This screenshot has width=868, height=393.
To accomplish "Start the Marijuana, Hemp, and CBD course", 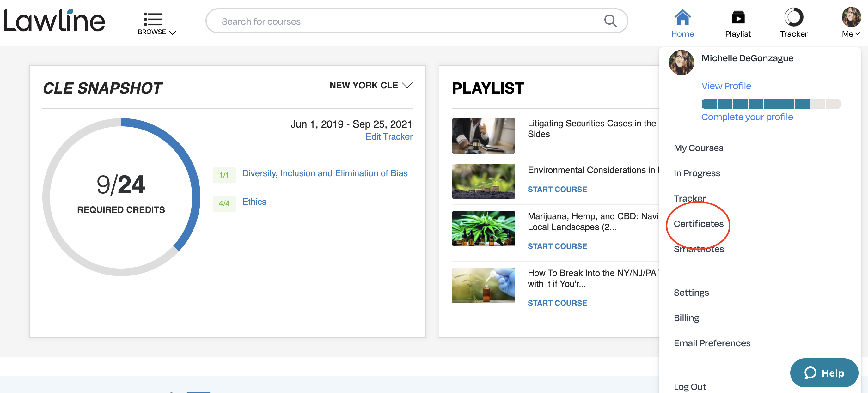I will pyautogui.click(x=557, y=246).
